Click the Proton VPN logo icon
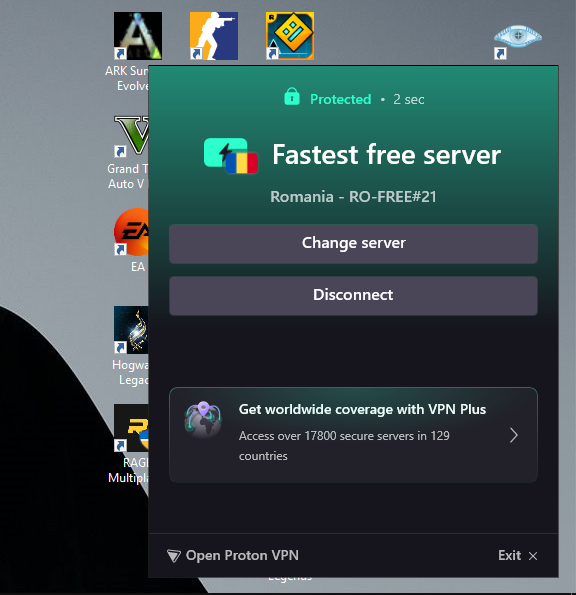 pos(174,556)
